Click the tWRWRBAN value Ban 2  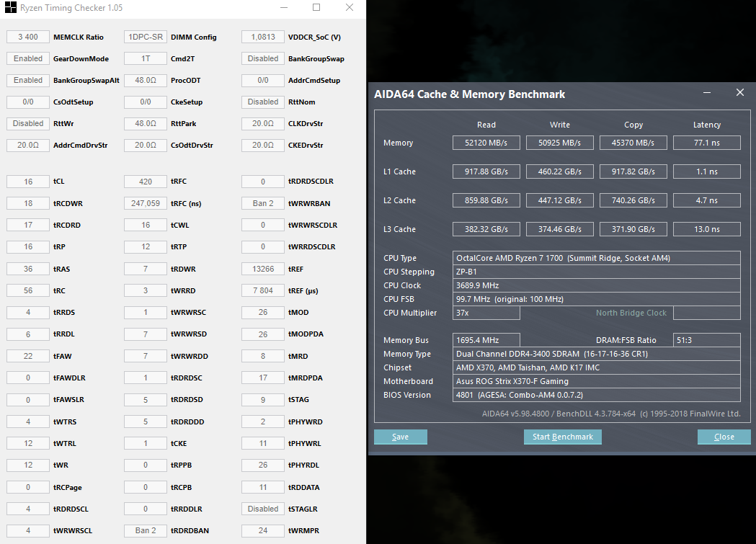pyautogui.click(x=263, y=203)
